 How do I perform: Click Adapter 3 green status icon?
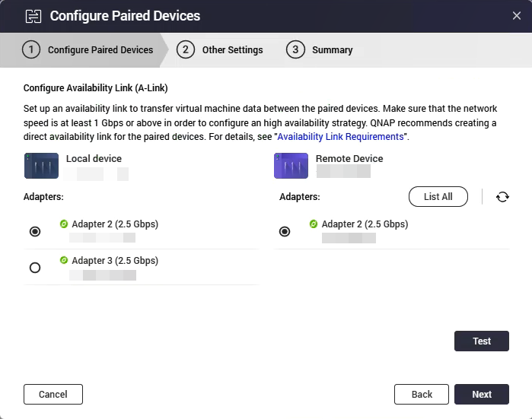(64, 261)
